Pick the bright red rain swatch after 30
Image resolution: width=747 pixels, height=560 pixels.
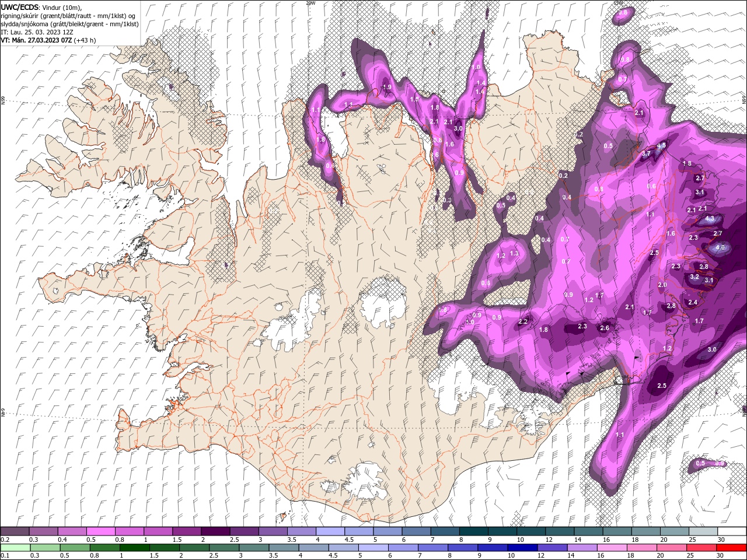point(732,548)
